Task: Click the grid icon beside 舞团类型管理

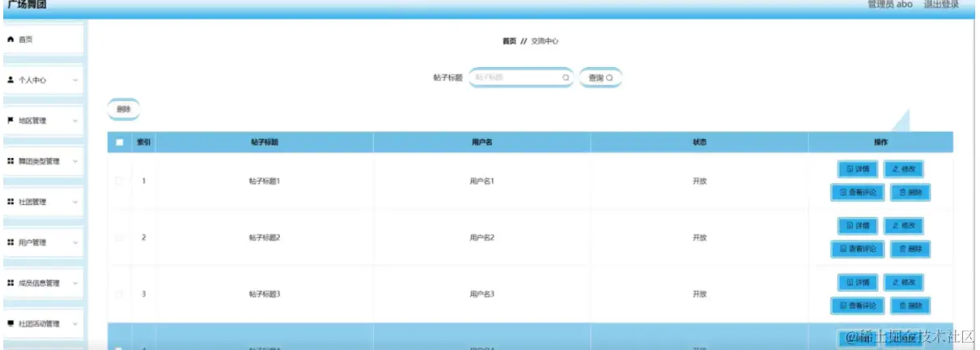Action: [x=11, y=161]
